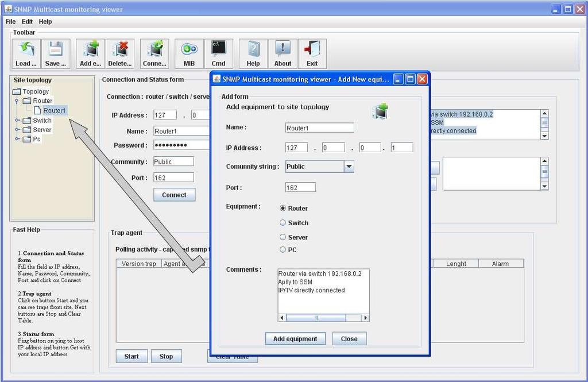Click the Alarm column header

[x=501, y=264]
